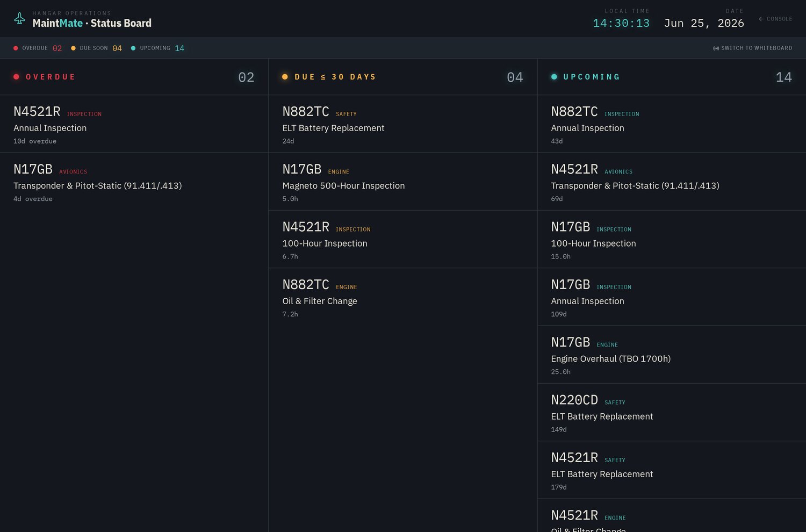The width and height of the screenshot is (806, 532).
Task: Click the 5.0h remaining value
Action: tap(290, 199)
